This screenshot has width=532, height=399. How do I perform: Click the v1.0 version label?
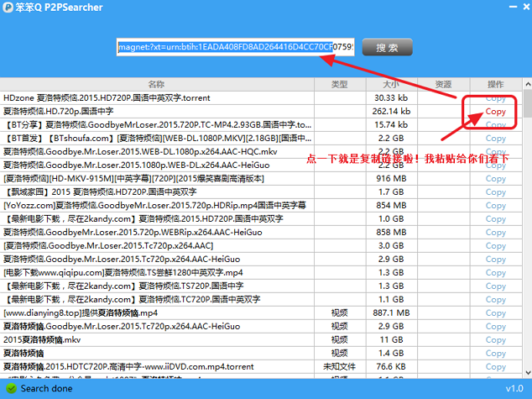pyautogui.click(x=514, y=388)
